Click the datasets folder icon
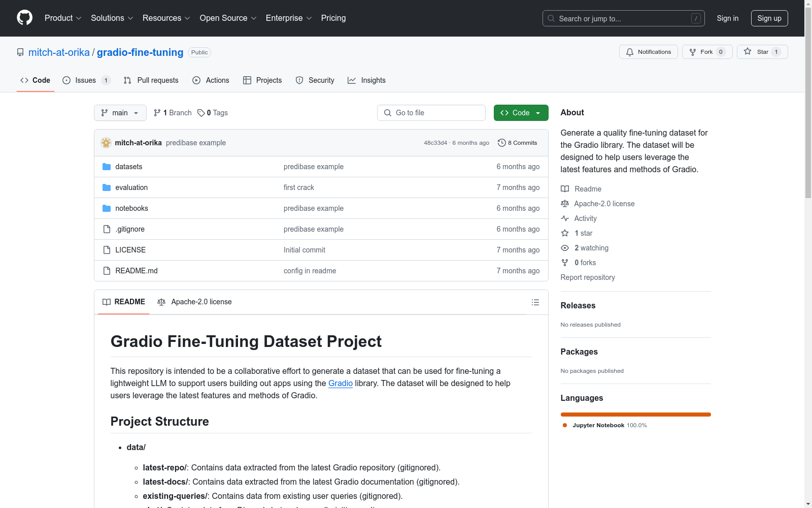 click(x=107, y=167)
